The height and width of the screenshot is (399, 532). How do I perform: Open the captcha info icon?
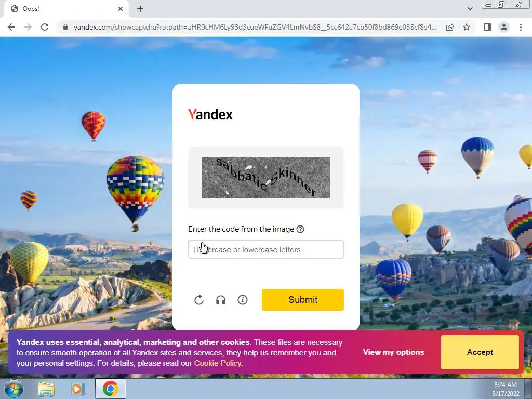click(x=242, y=300)
